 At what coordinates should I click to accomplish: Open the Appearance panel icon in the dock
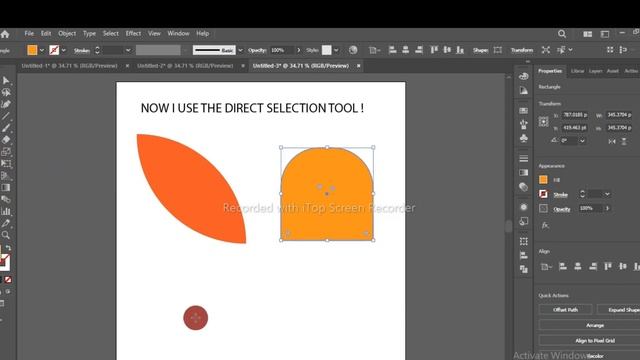[524, 207]
